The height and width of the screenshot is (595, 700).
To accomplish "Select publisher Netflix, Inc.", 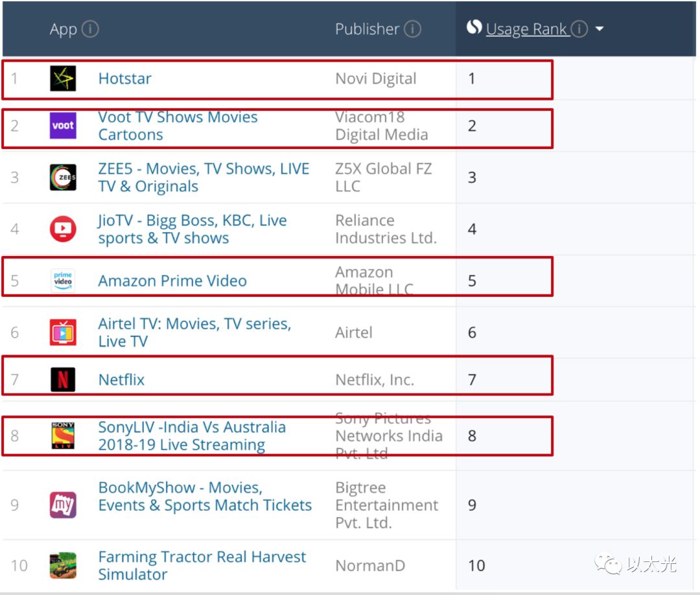I will click(x=375, y=380).
